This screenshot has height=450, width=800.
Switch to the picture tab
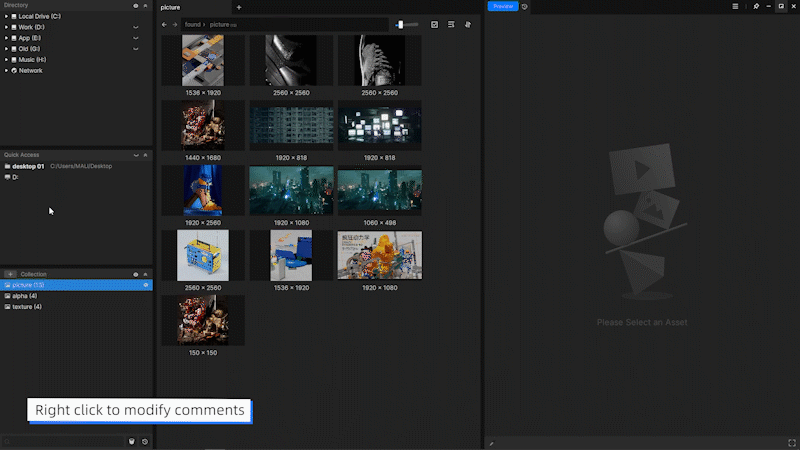tap(172, 7)
